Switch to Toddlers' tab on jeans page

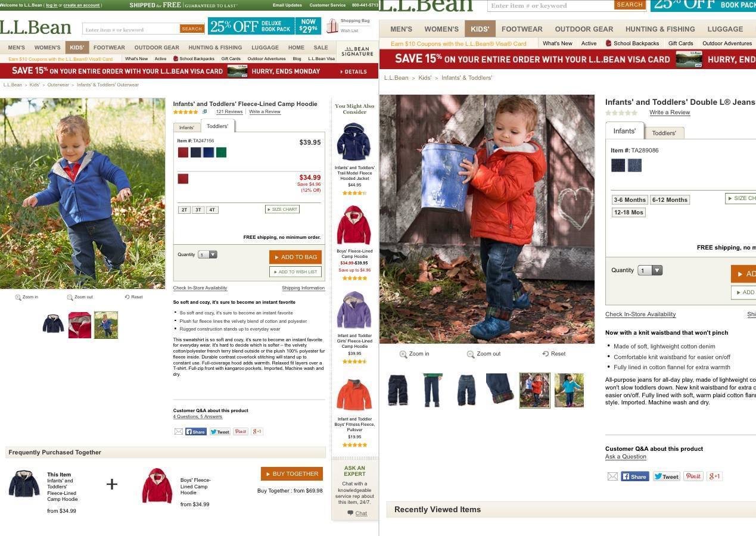[664, 133]
